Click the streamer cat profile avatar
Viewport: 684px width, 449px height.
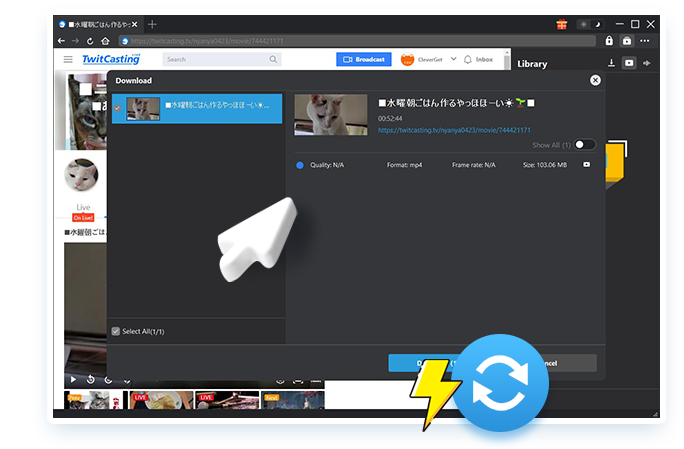point(81,175)
